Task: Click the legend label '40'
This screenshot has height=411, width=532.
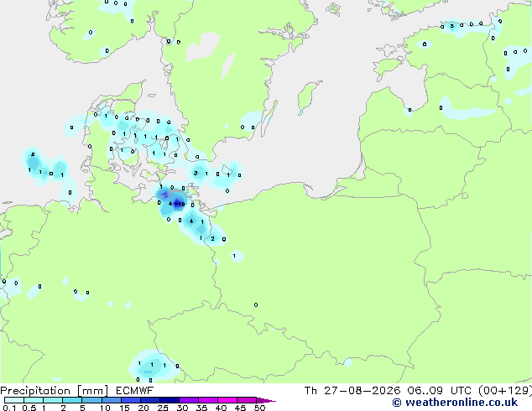Action: pyautogui.click(x=221, y=408)
